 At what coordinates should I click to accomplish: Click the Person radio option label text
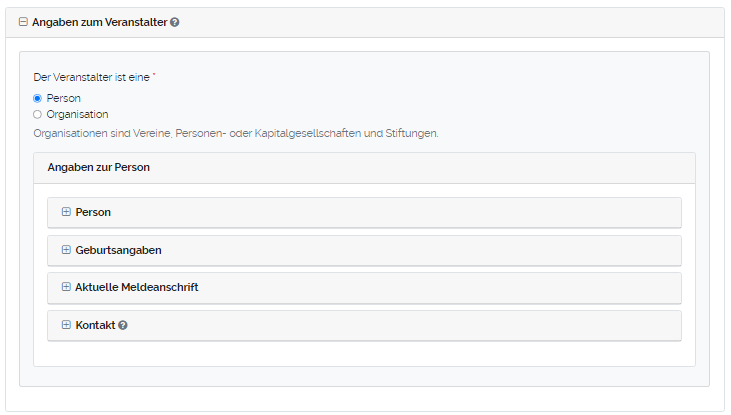click(63, 98)
